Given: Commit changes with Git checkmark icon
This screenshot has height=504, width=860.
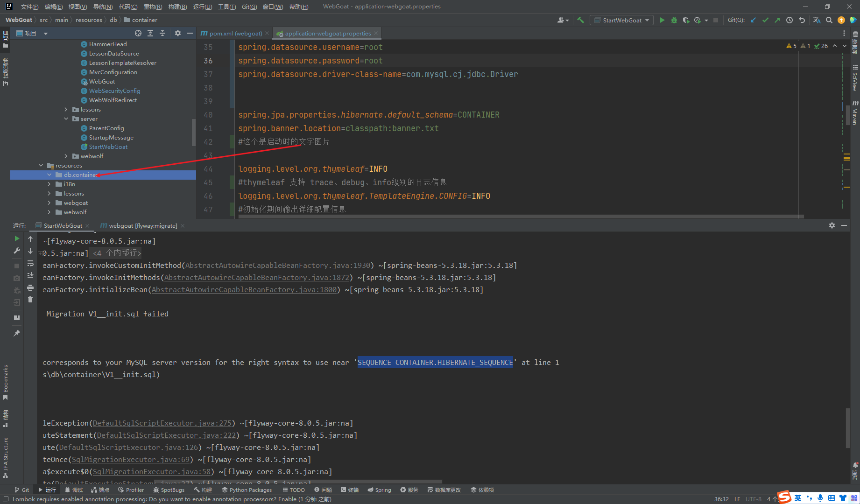Looking at the screenshot, I should (765, 20).
